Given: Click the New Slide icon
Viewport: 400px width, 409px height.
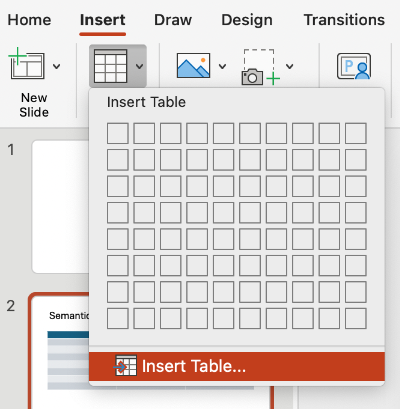Looking at the screenshot, I should 27,64.
